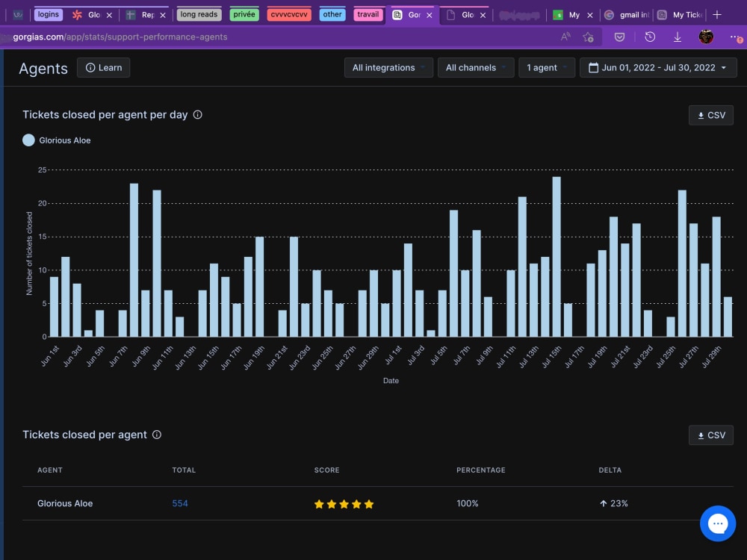Open browser history icon
This screenshot has width=747, height=560.
(650, 37)
